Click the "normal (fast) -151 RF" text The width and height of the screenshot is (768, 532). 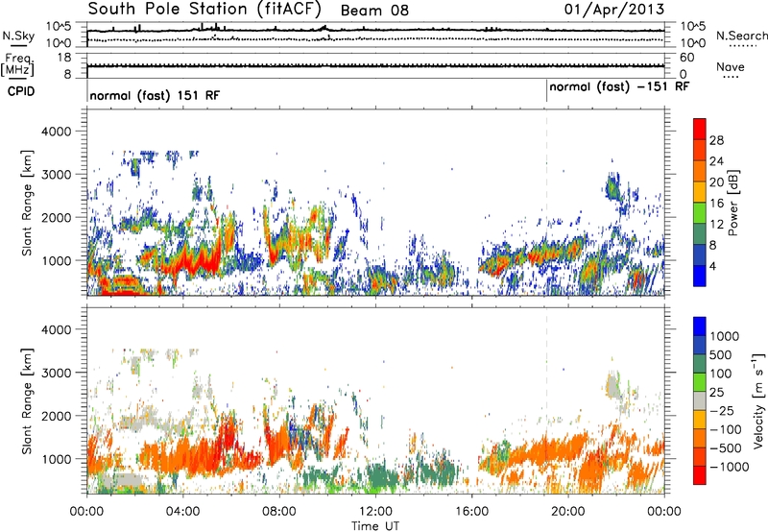click(619, 86)
